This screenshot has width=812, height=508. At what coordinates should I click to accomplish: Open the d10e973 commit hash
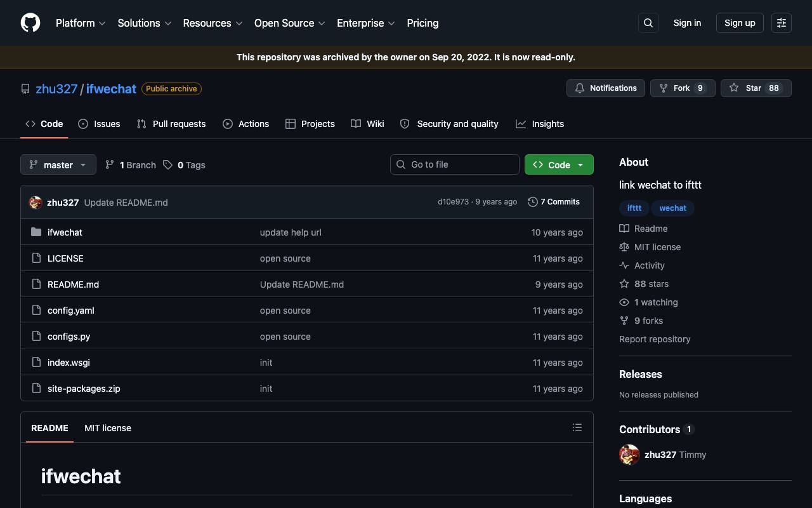click(453, 202)
